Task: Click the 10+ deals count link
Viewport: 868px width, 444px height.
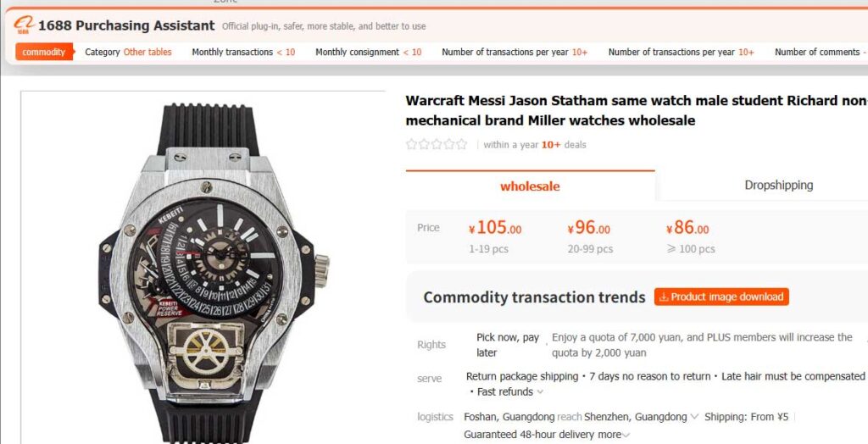Action: coord(551,145)
